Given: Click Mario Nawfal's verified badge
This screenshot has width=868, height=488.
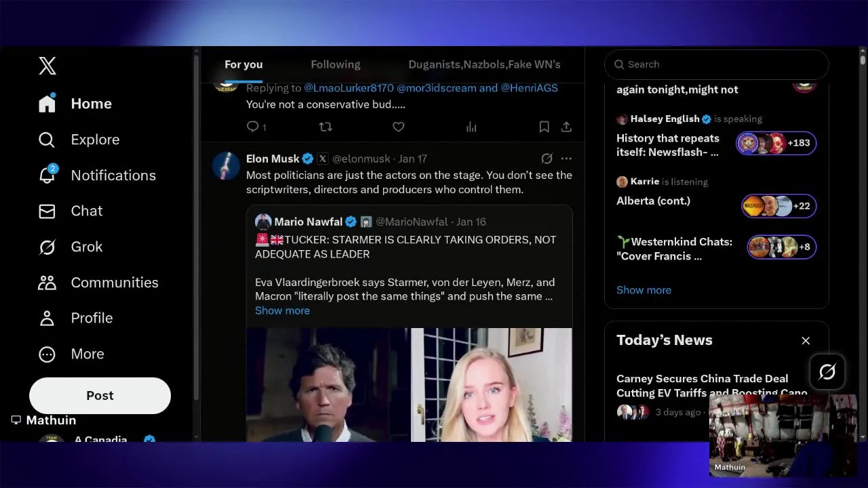Looking at the screenshot, I should point(351,222).
